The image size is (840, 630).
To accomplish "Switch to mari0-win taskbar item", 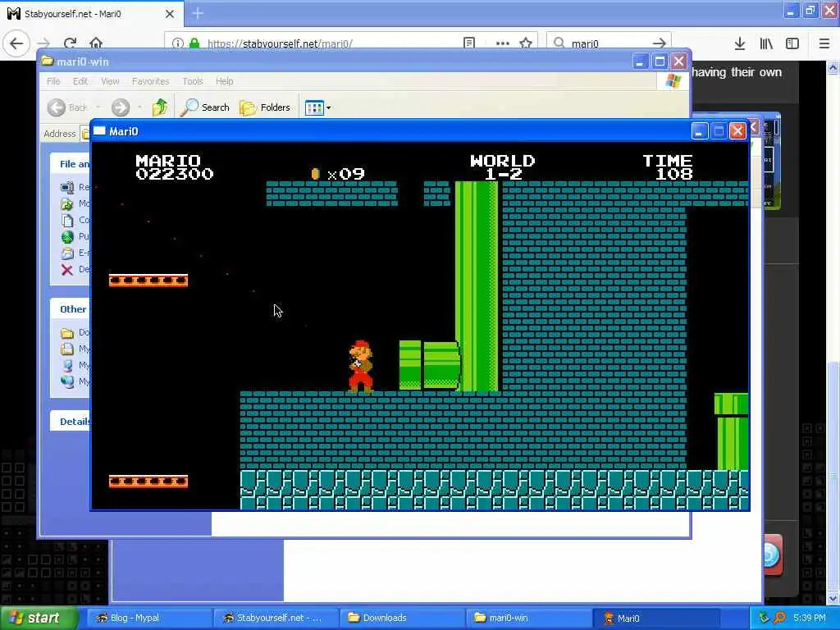I will point(529,618).
